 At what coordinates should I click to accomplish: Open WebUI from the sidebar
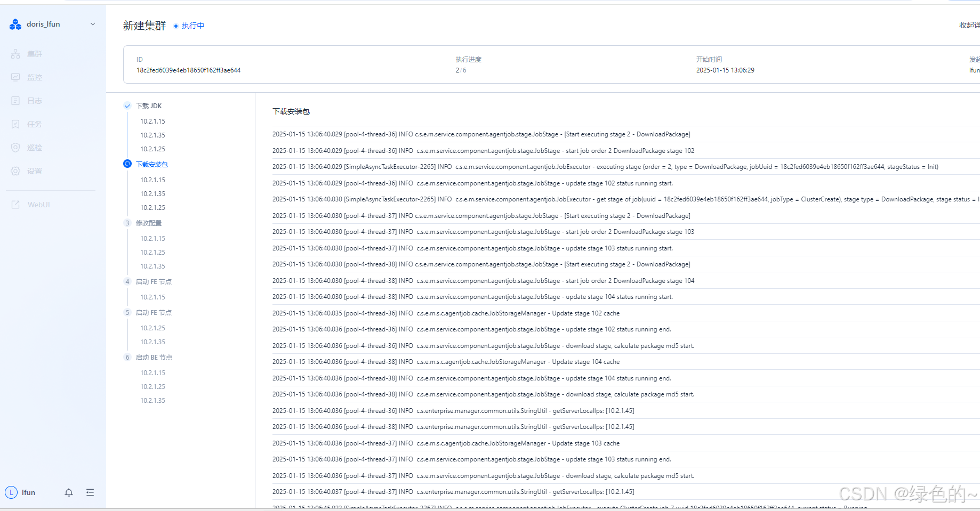15,204
